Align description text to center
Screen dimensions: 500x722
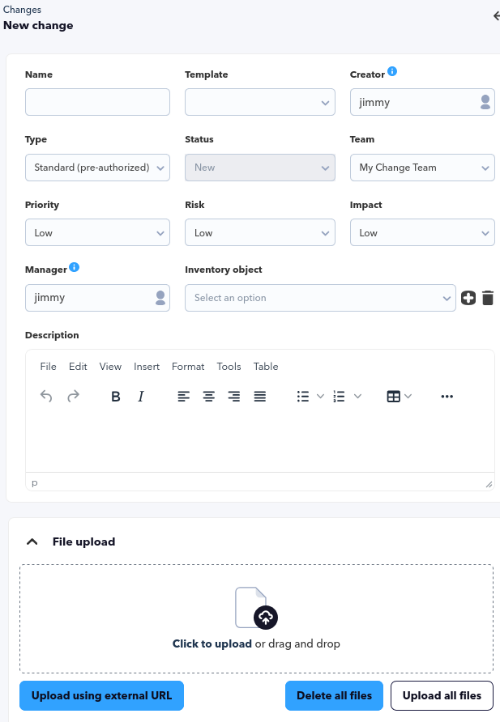tap(209, 396)
